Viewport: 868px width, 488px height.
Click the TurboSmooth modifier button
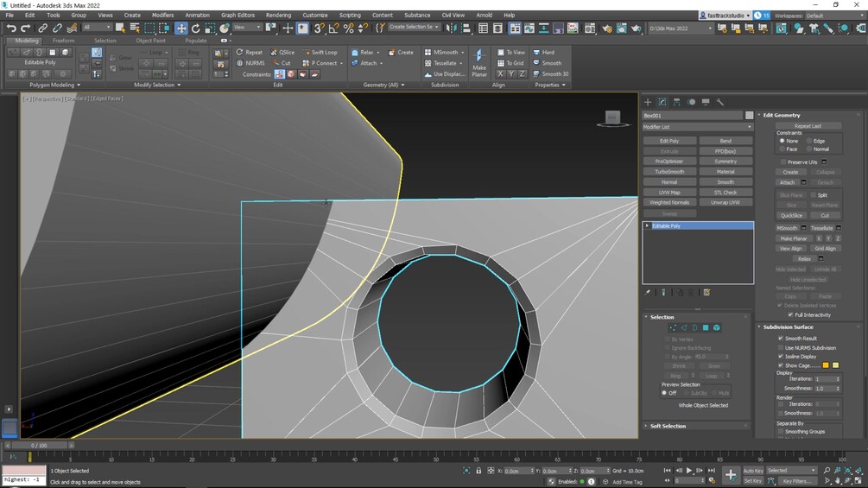pos(669,171)
